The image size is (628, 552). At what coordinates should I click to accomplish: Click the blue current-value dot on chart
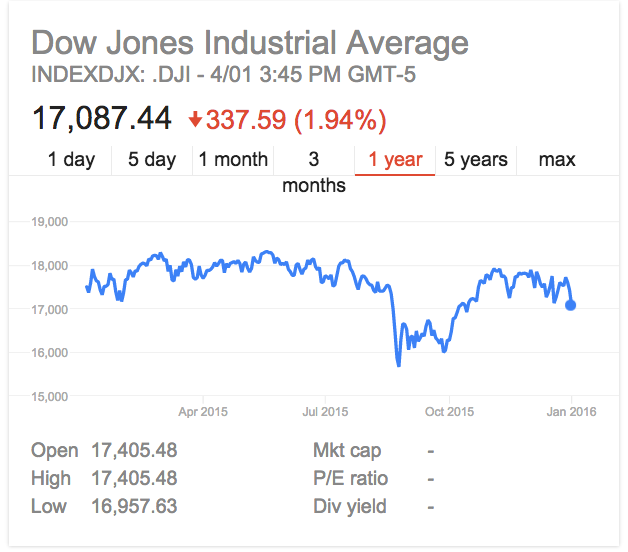(x=570, y=305)
